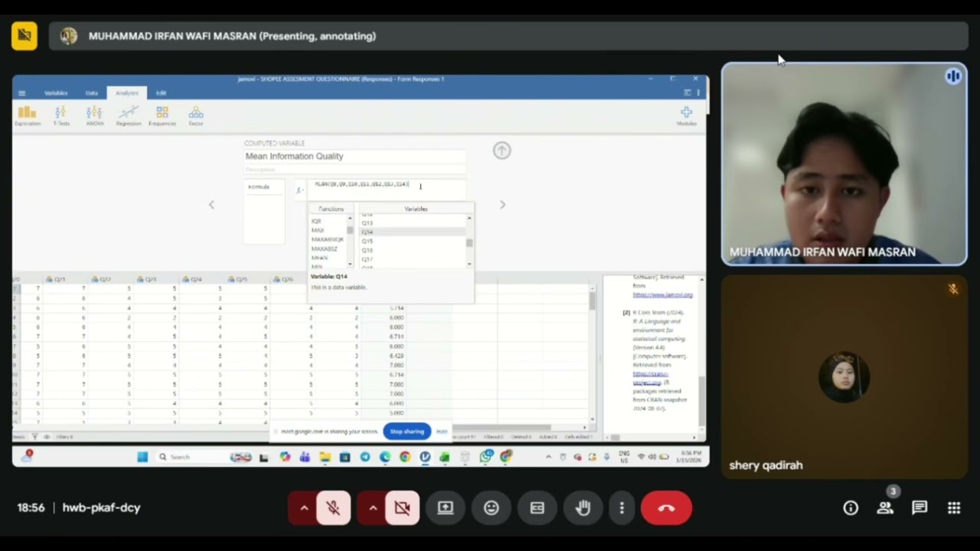Image resolution: width=980 pixels, height=551 pixels.
Task: Select MEAN in the Functions list
Action: pos(319,258)
